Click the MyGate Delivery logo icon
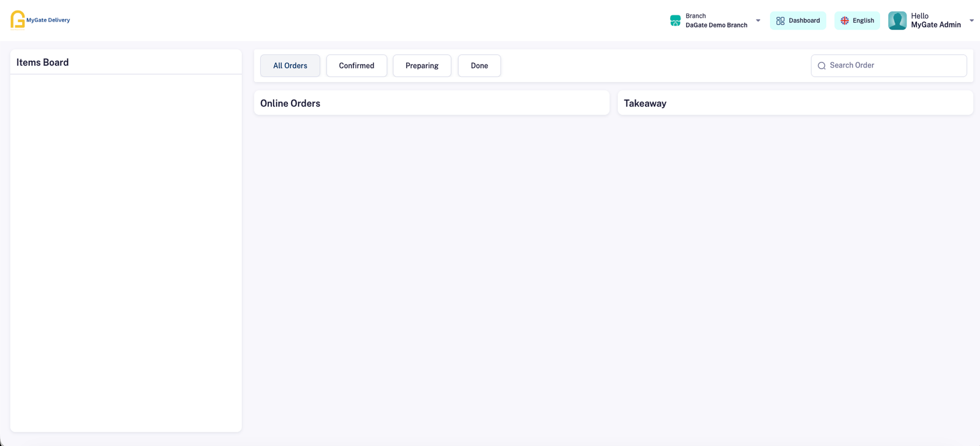This screenshot has height=446, width=980. [x=18, y=20]
